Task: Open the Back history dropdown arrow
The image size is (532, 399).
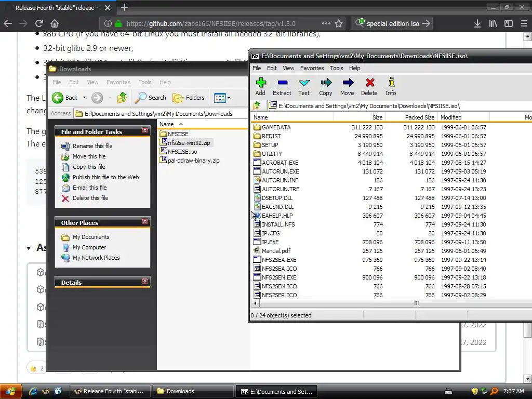Action: (85, 98)
